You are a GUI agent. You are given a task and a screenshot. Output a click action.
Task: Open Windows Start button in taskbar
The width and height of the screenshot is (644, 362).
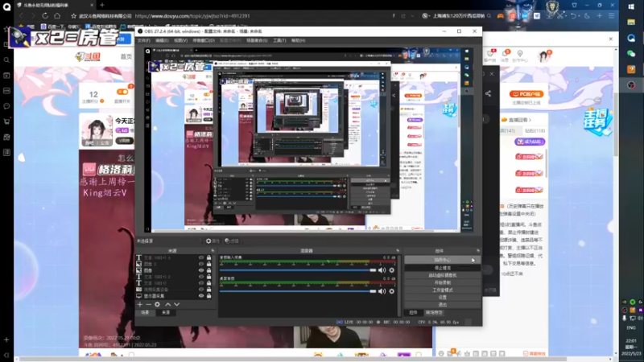[x=631, y=6]
